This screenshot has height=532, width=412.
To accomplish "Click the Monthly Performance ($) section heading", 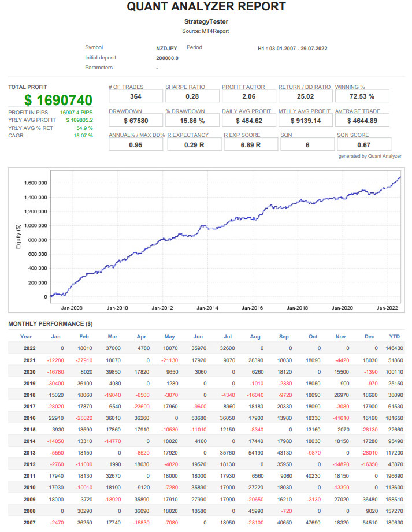I will click(x=50, y=323).
